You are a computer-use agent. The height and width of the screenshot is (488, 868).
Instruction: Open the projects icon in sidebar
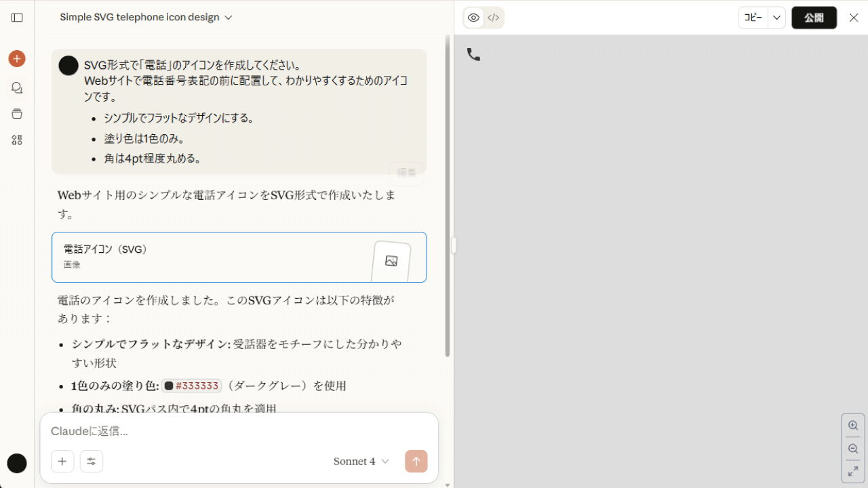pos(17,114)
